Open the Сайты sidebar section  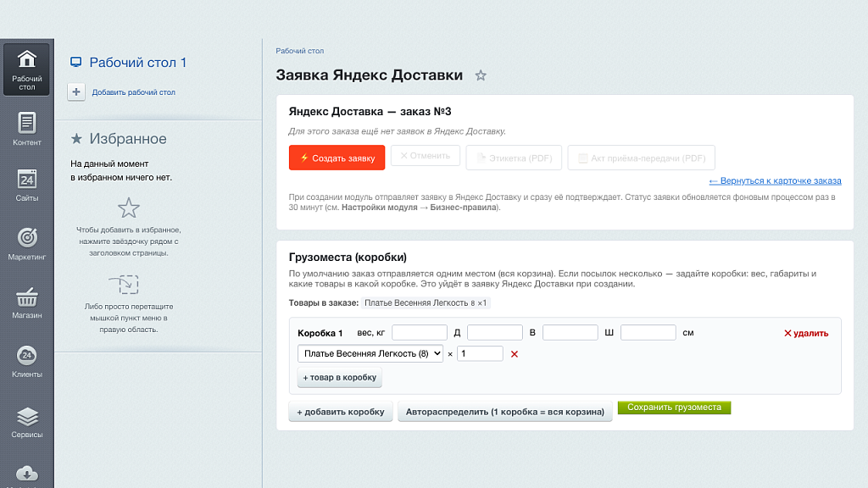[x=26, y=185]
